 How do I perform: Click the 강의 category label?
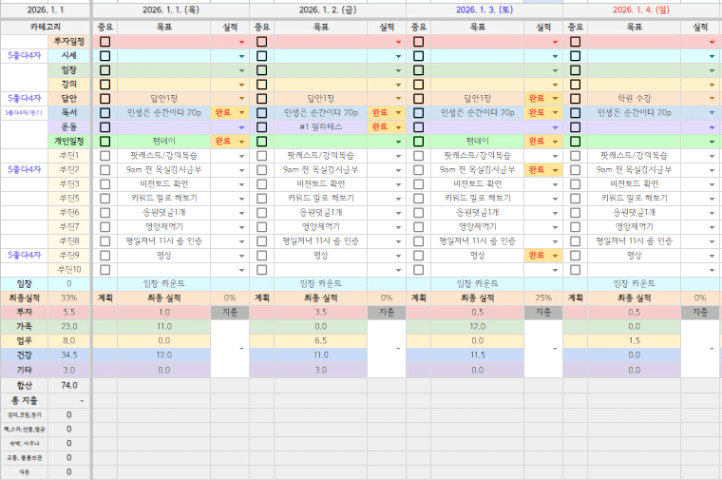coord(69,84)
